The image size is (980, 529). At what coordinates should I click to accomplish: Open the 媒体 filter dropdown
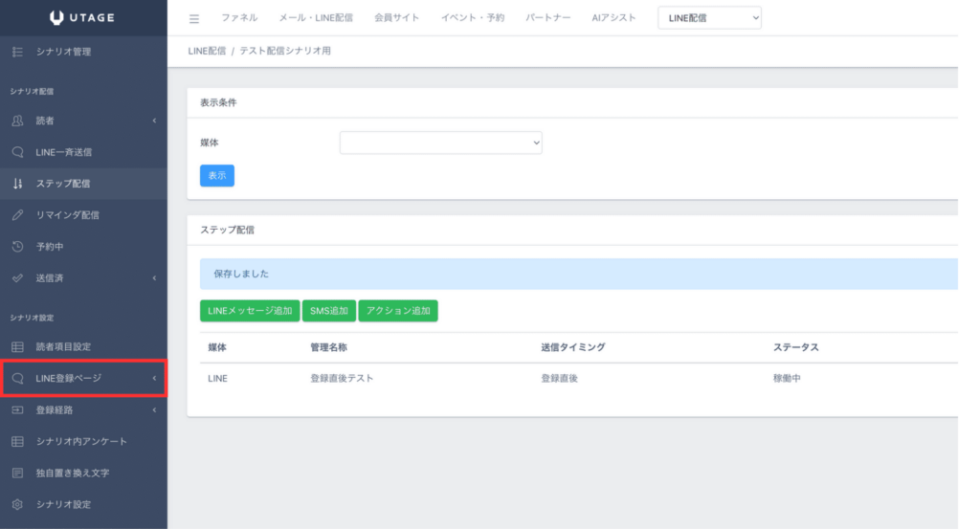pyautogui.click(x=440, y=143)
